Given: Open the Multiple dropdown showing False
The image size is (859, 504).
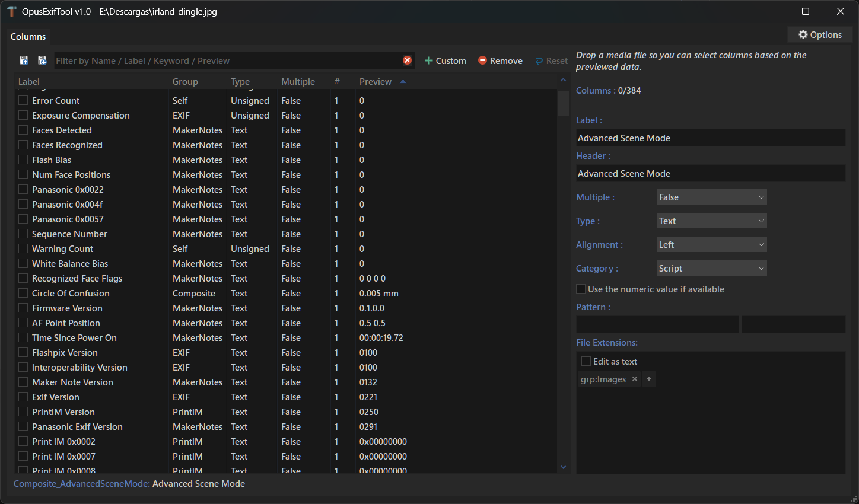Looking at the screenshot, I should tap(711, 197).
